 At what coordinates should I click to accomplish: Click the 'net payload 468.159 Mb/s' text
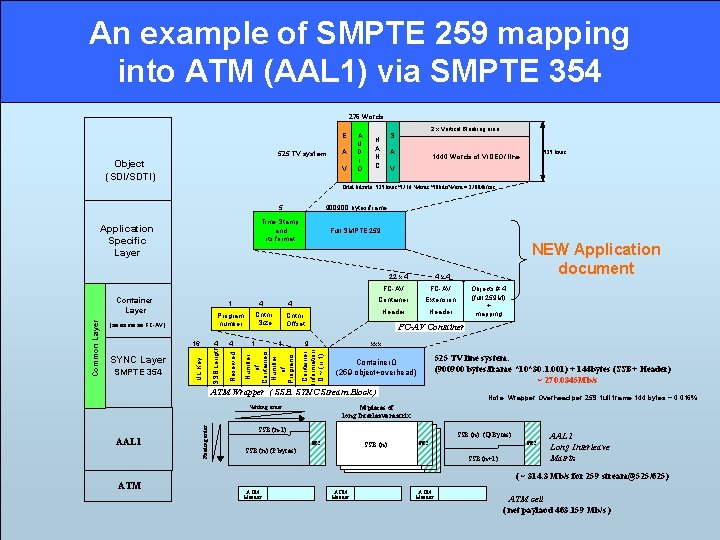(557, 510)
